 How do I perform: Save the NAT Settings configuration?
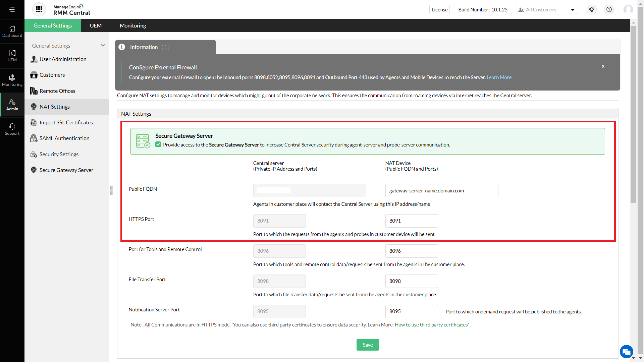pyautogui.click(x=368, y=345)
